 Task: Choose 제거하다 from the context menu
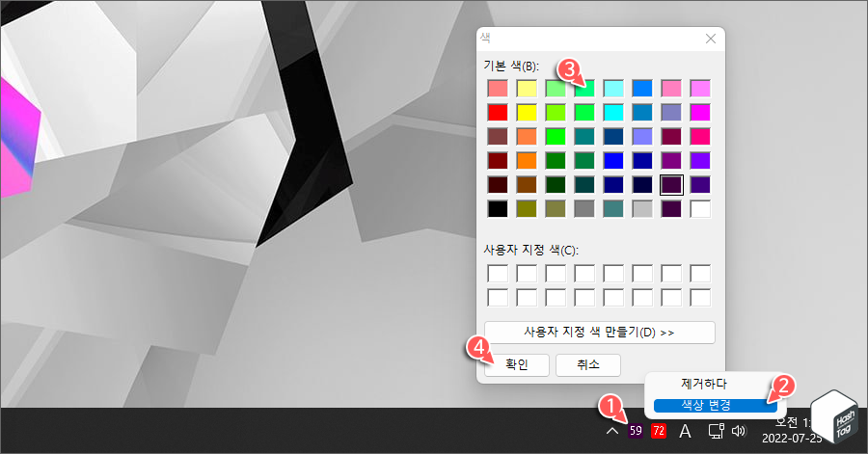point(704,384)
